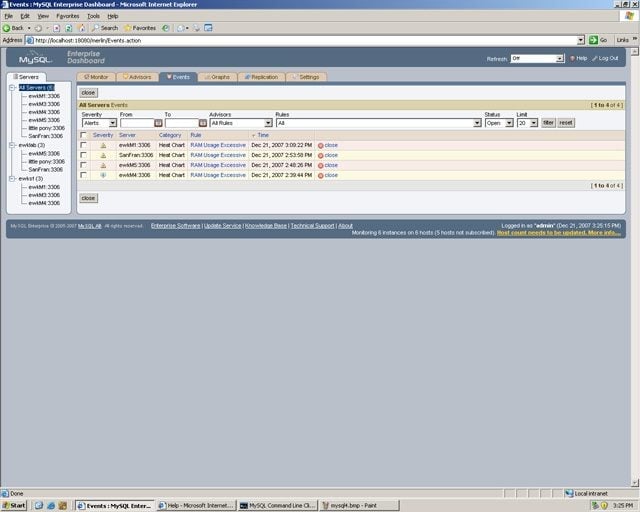The width and height of the screenshot is (640, 512).
Task: Close the SanFran:3306 event row
Action: [328, 155]
